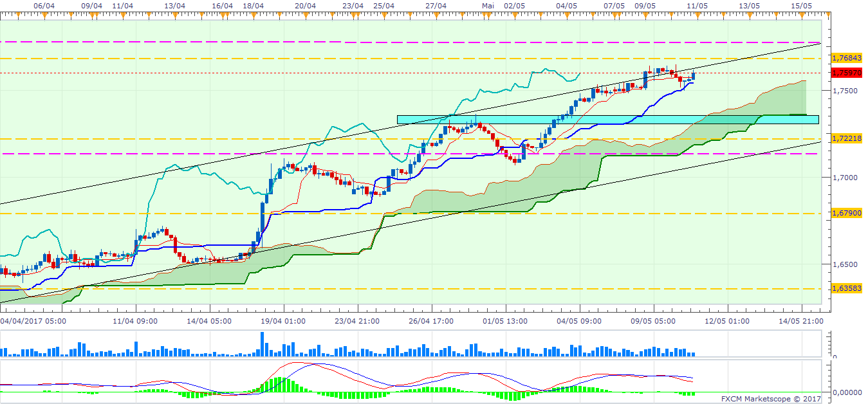Click the 14/05 21:00 time axis label
Image resolution: width=868 pixels, height=404 pixels.
[801, 320]
